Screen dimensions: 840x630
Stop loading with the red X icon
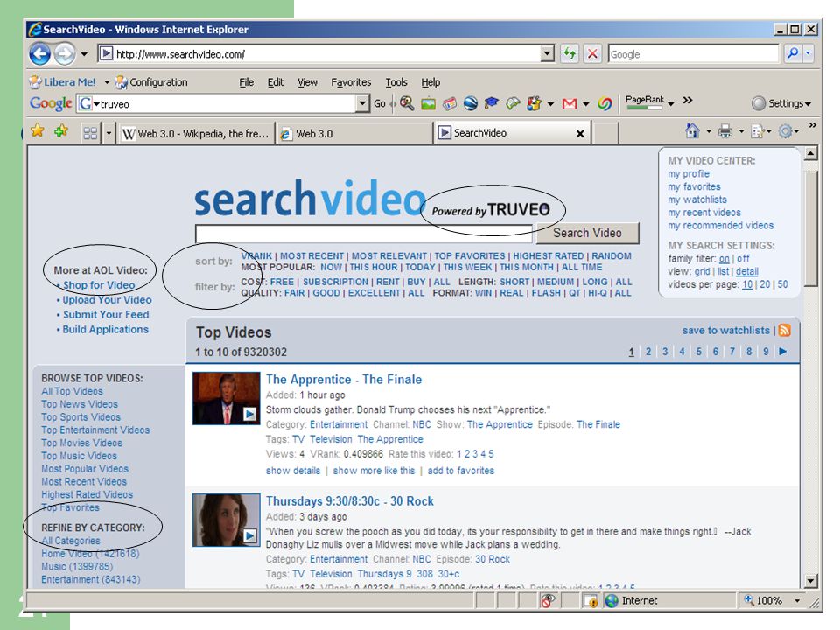[x=592, y=53]
